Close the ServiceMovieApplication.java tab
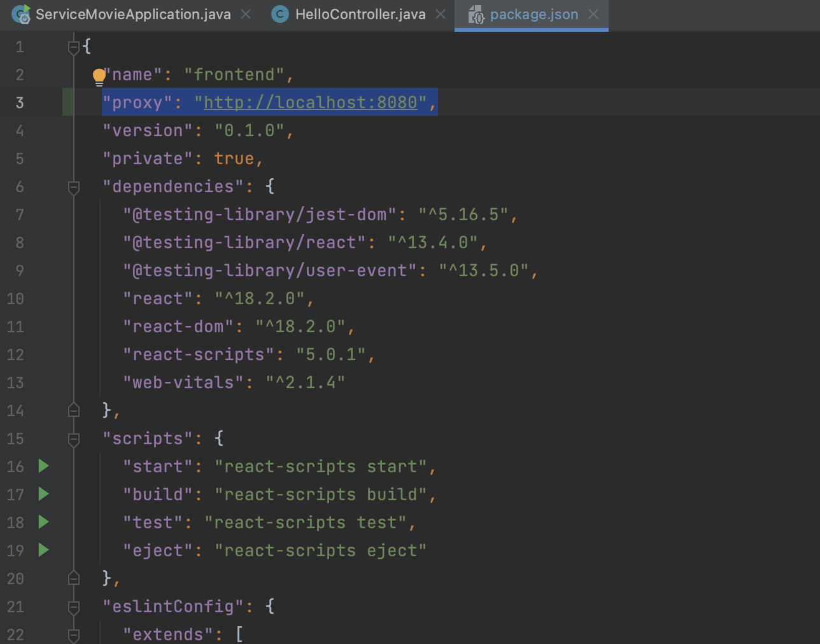This screenshot has width=820, height=644. [x=246, y=14]
